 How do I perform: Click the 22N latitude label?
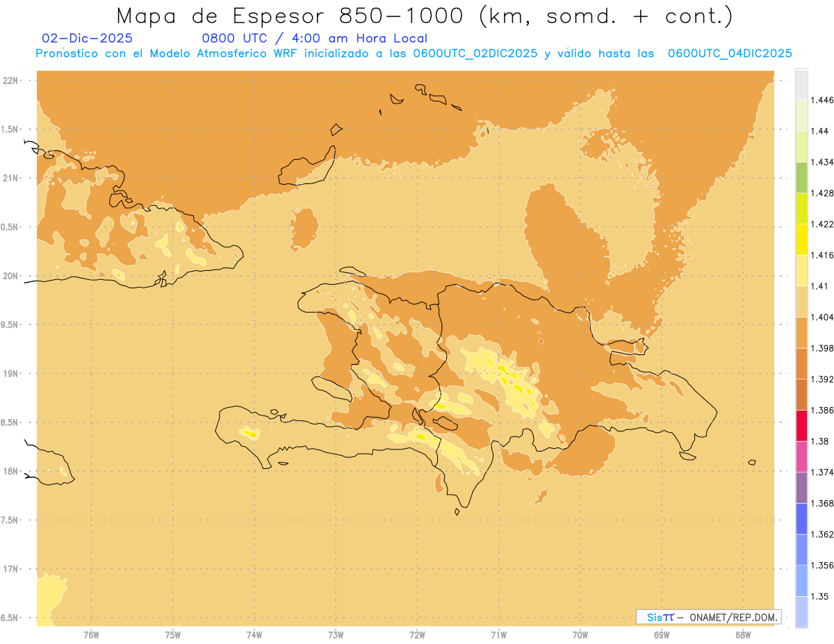pyautogui.click(x=10, y=81)
